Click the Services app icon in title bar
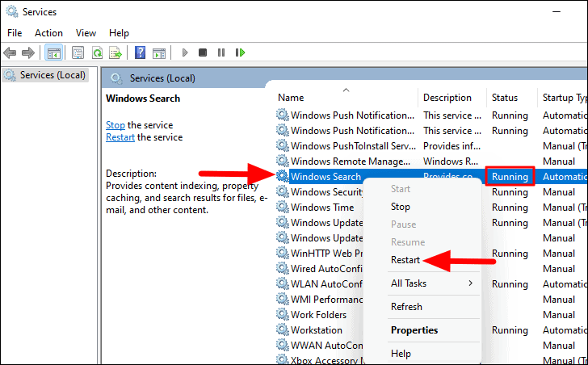This screenshot has width=588, height=365. tap(12, 11)
